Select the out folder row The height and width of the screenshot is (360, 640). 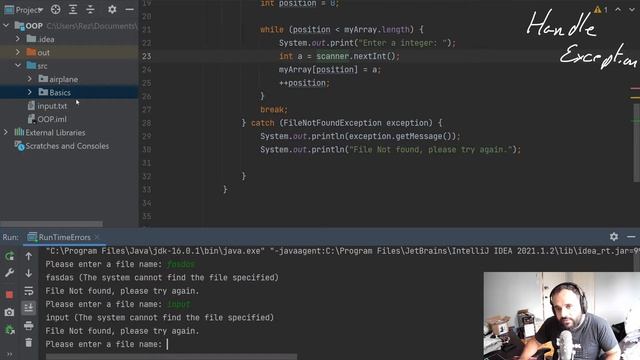pos(69,52)
